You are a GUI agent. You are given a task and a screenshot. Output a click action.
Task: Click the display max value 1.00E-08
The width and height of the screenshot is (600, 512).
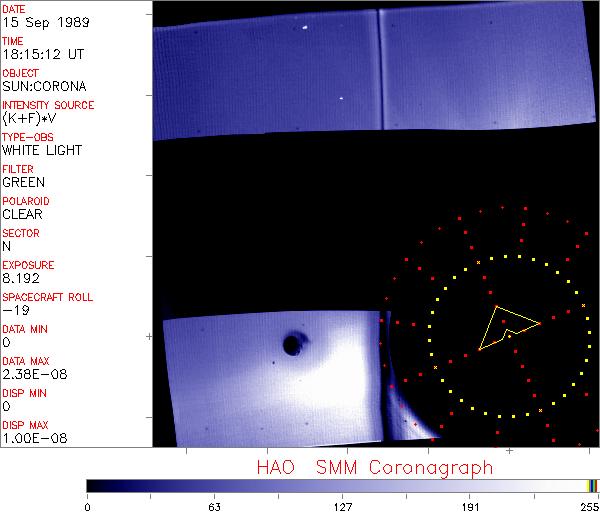(x=32, y=438)
